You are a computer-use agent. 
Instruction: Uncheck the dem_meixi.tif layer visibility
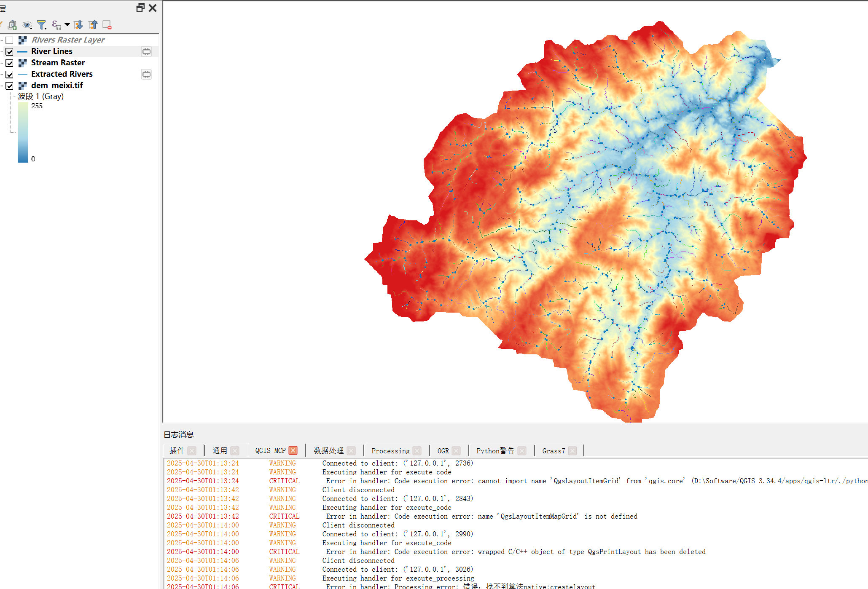coord(9,86)
